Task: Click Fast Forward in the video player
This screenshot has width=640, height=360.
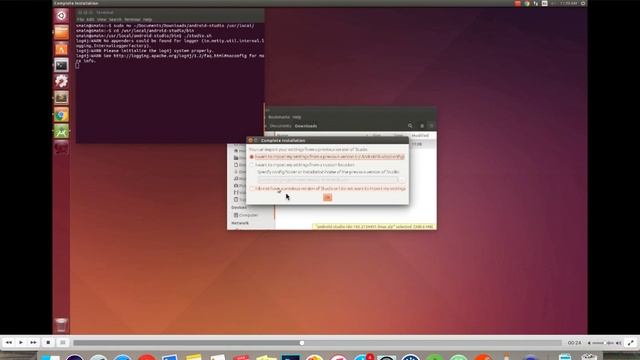Action: pyautogui.click(x=33, y=343)
